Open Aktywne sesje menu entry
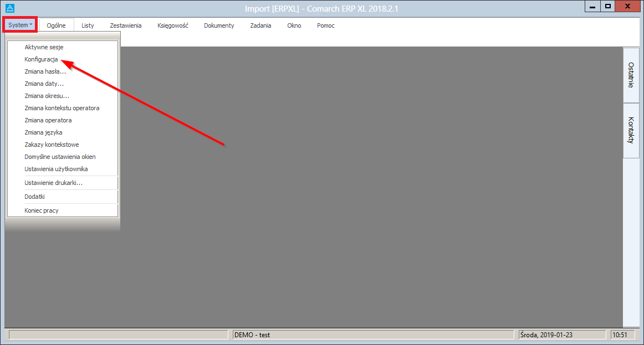644x345 pixels. [44, 47]
